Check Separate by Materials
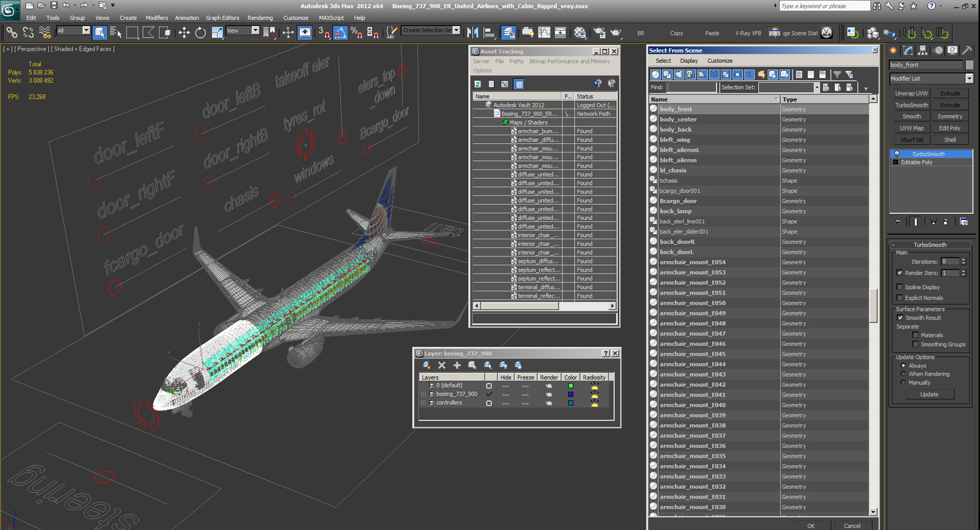The image size is (980, 530). 915,335
